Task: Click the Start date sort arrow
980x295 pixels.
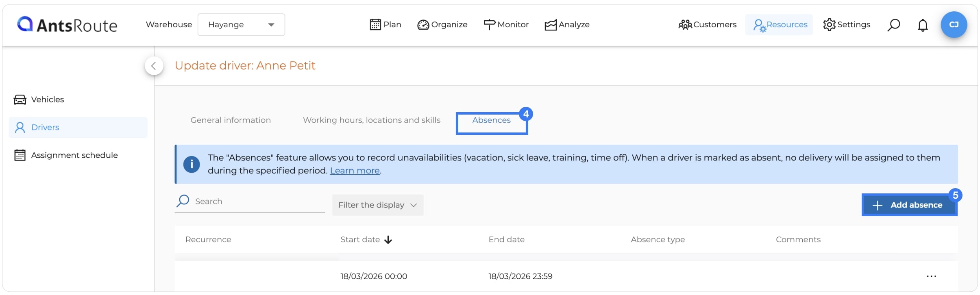Action: pyautogui.click(x=388, y=240)
